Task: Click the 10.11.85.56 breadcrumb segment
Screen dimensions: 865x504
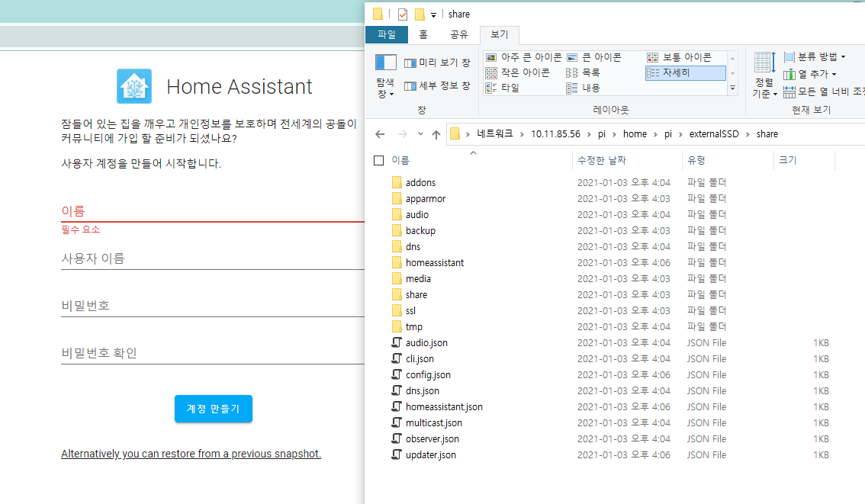Action: pyautogui.click(x=555, y=134)
